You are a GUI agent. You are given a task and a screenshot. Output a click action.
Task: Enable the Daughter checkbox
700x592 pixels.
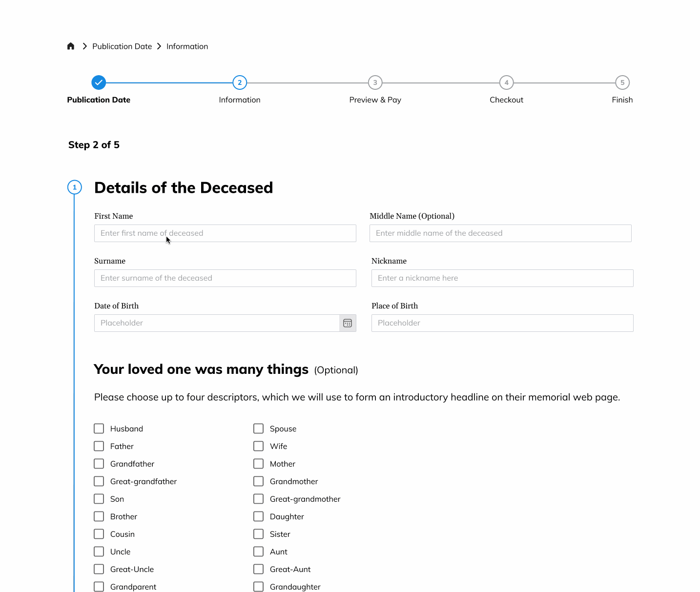point(259,516)
